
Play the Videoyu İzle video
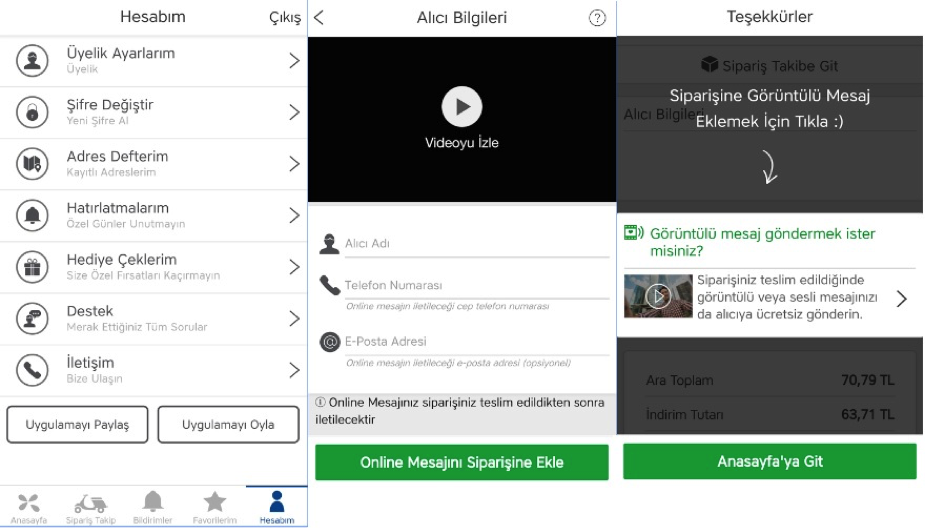coord(461,107)
